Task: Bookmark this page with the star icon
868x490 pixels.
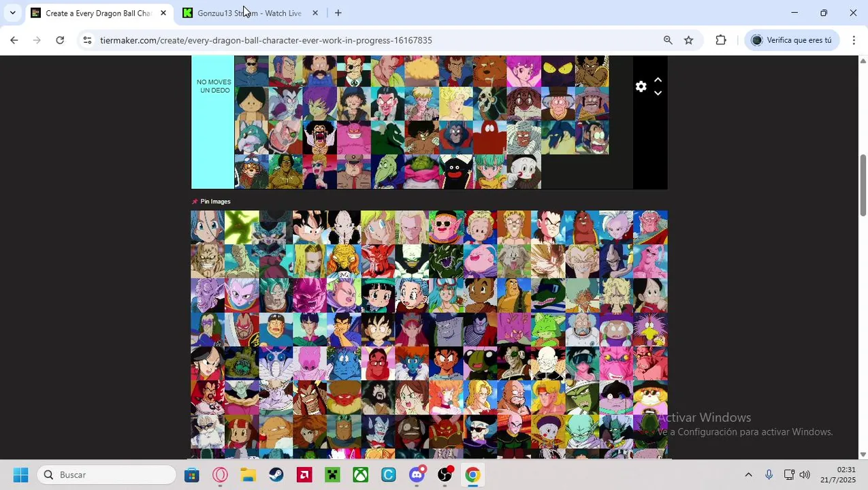Action: click(688, 40)
